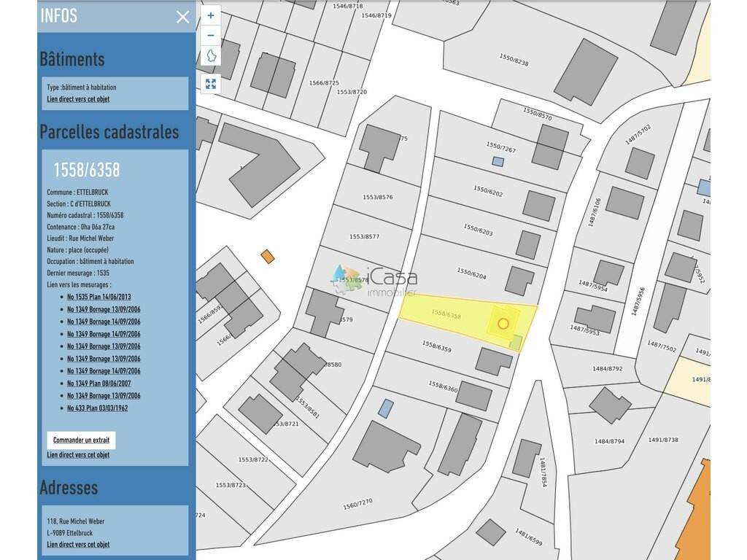The image size is (747, 560).
Task: Open measurement No 433 Plan 03/03/1962
Action: (x=97, y=408)
